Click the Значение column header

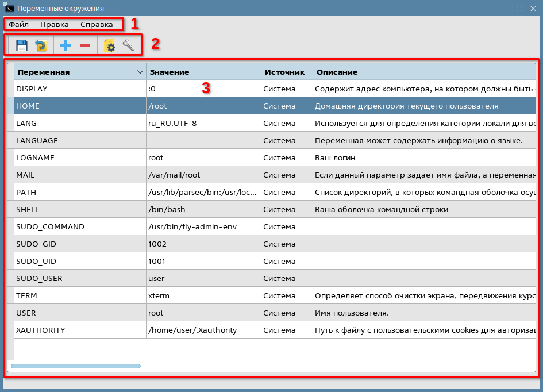pos(169,72)
